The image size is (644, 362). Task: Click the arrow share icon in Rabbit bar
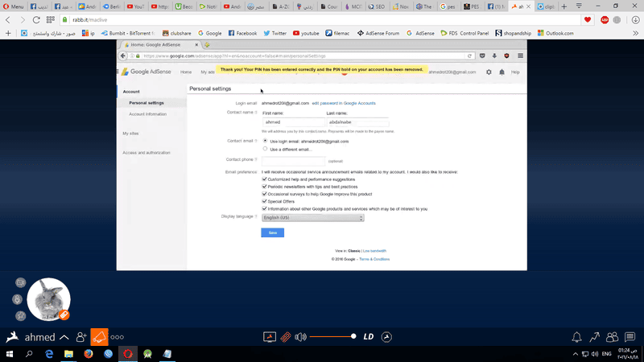[594, 337]
